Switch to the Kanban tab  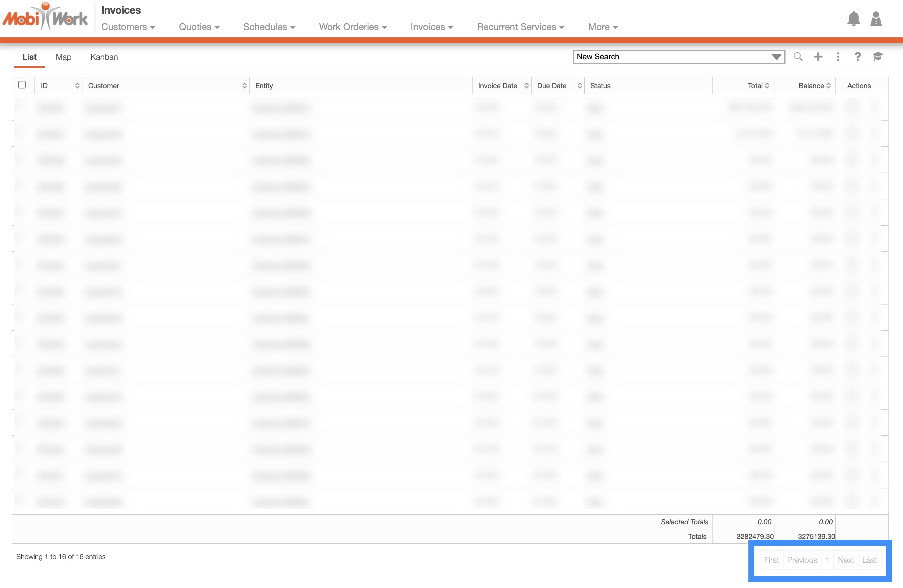(x=104, y=57)
